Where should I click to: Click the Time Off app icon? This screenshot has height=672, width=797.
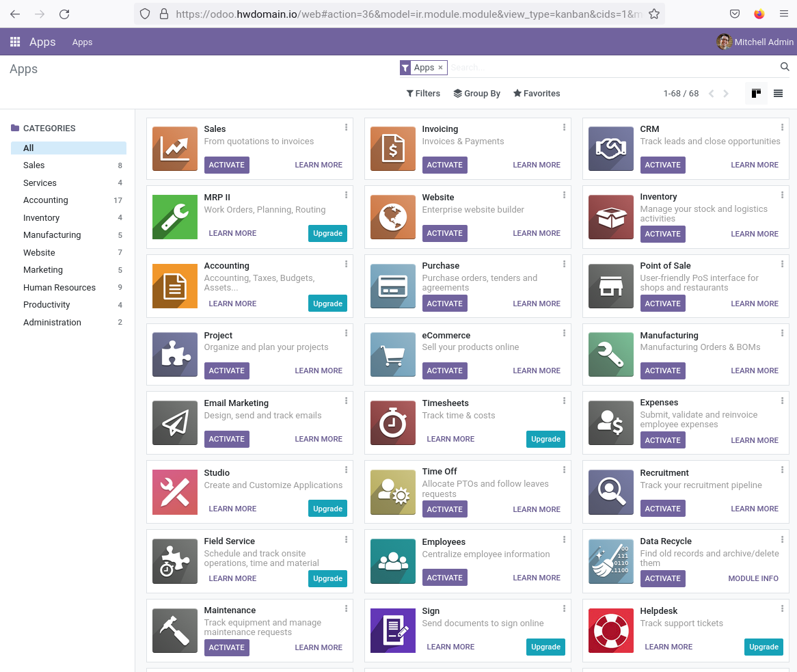pyautogui.click(x=393, y=492)
